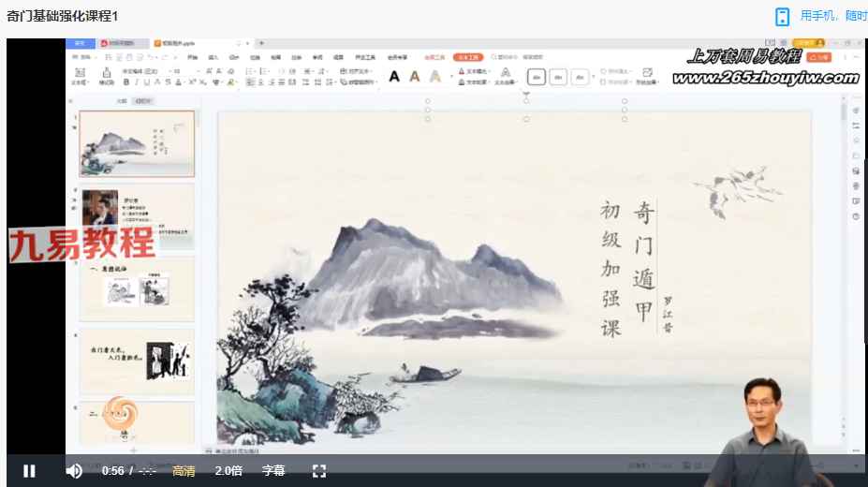This screenshot has height=487, width=868.
Task: Open the bullet list dropdown
Action: point(250,71)
